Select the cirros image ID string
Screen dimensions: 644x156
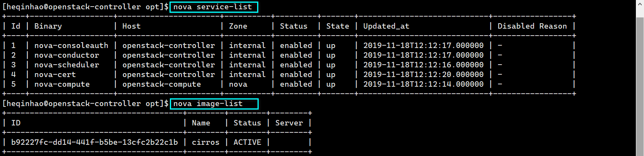95,142
